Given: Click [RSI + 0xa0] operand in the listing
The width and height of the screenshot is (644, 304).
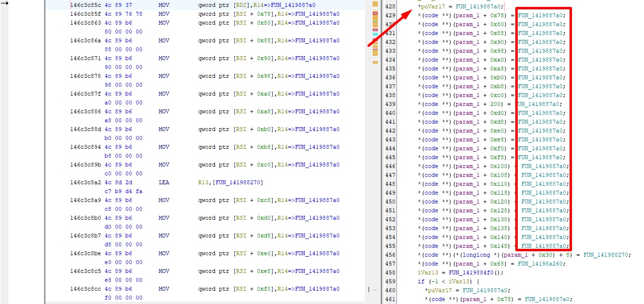Looking at the screenshot, I should click(254, 94).
